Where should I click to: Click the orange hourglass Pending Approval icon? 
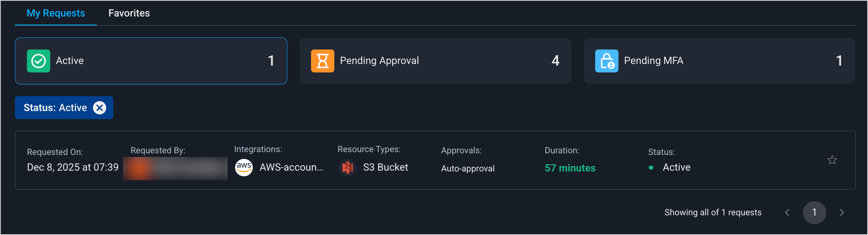tap(322, 61)
